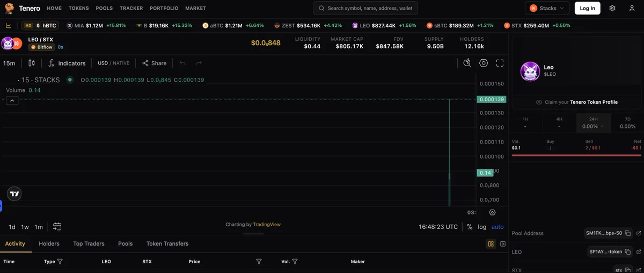The image size is (644, 273).
Task: Collapse the indicator legend chevron
Action: click(12, 100)
